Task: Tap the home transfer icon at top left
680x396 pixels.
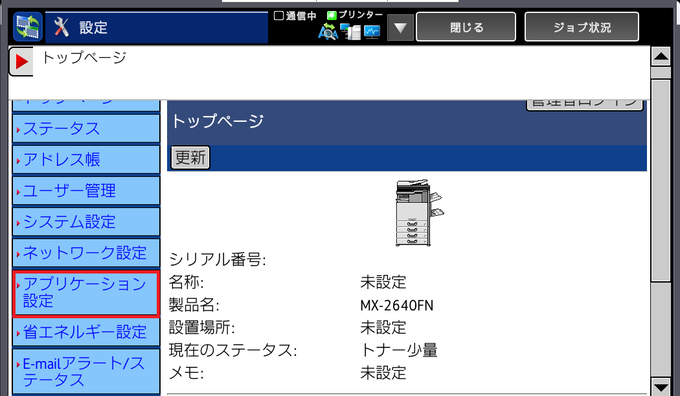Action: point(28,27)
